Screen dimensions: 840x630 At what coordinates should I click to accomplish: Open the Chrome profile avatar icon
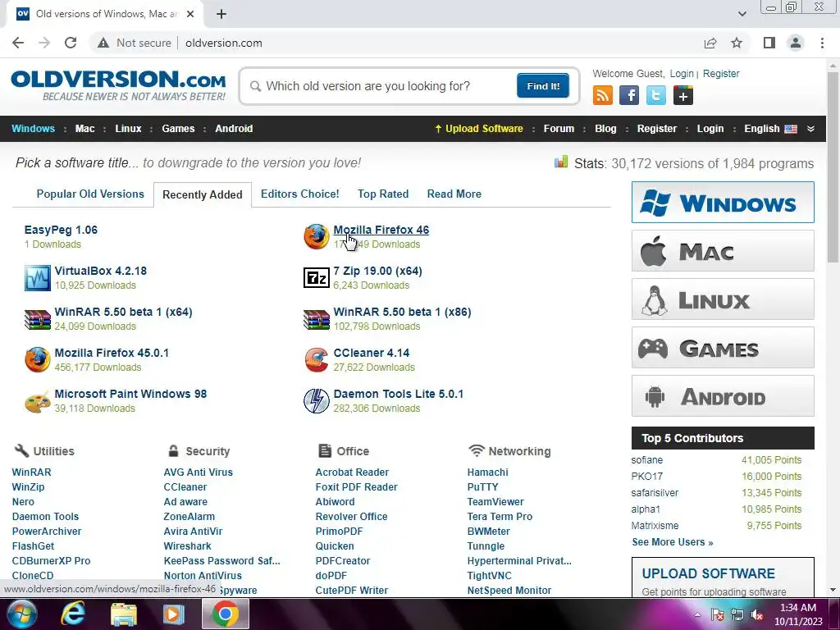tap(796, 43)
